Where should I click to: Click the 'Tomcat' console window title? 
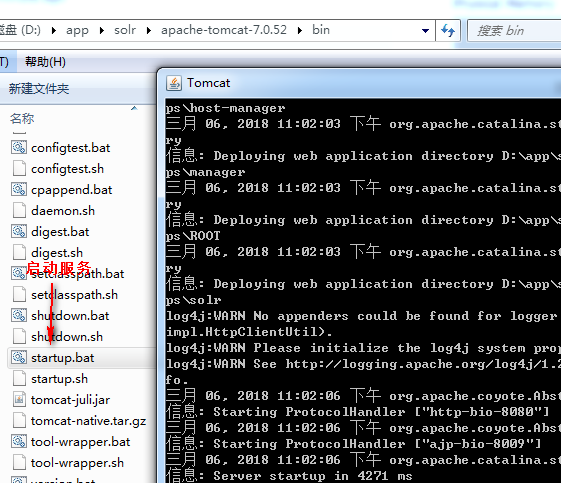pyautogui.click(x=209, y=83)
